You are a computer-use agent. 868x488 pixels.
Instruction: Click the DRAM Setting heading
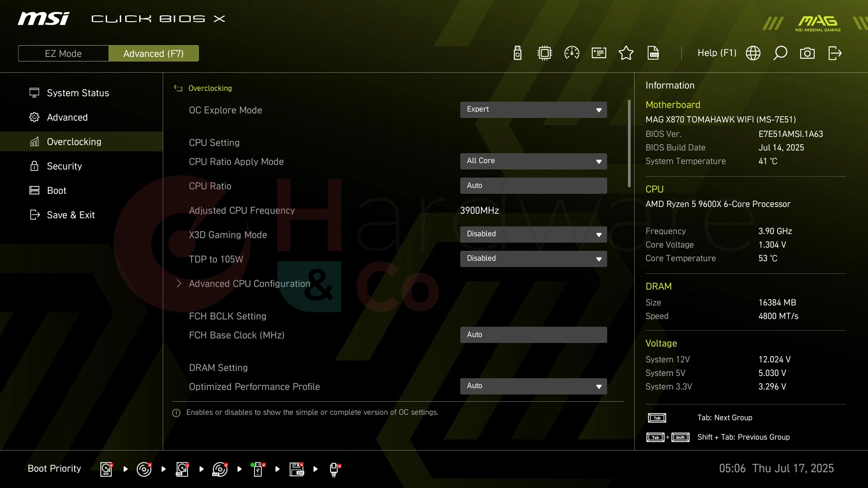(218, 368)
